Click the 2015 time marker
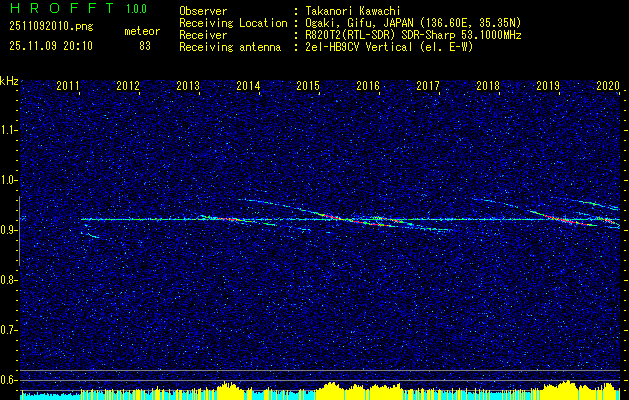 click(308, 86)
